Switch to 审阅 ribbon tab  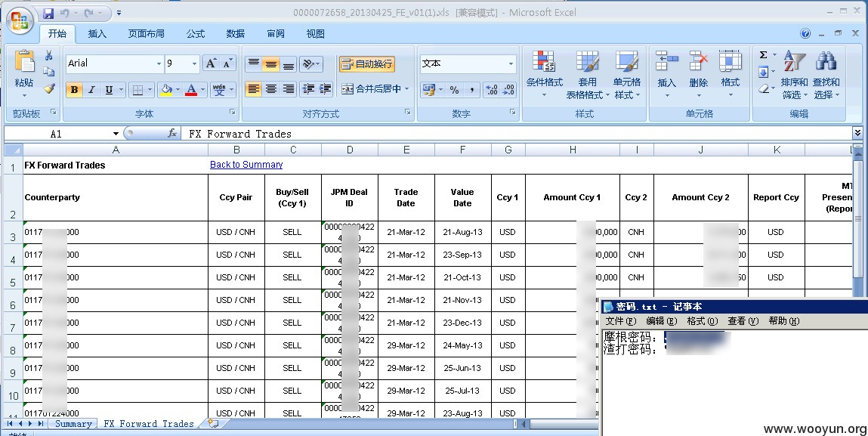(276, 34)
